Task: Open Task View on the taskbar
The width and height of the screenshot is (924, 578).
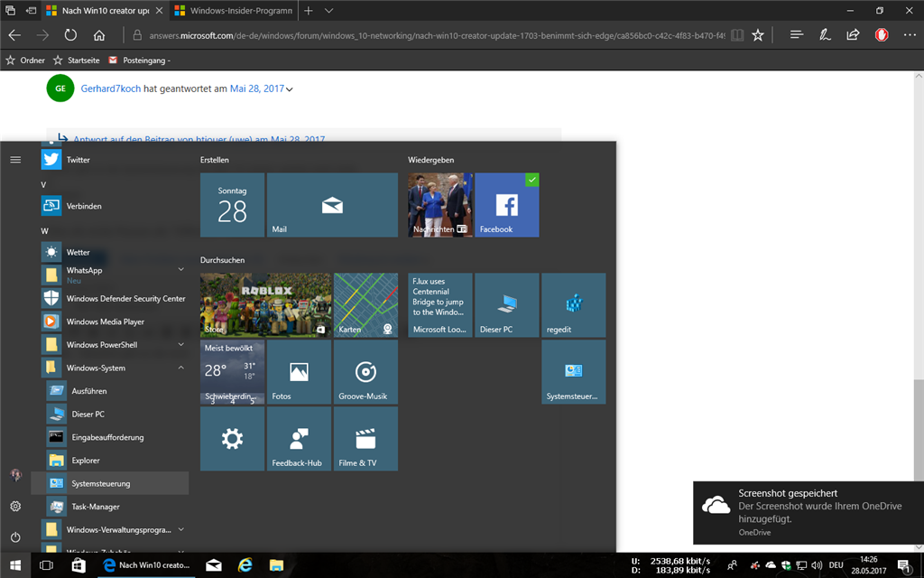Action: coord(46,565)
